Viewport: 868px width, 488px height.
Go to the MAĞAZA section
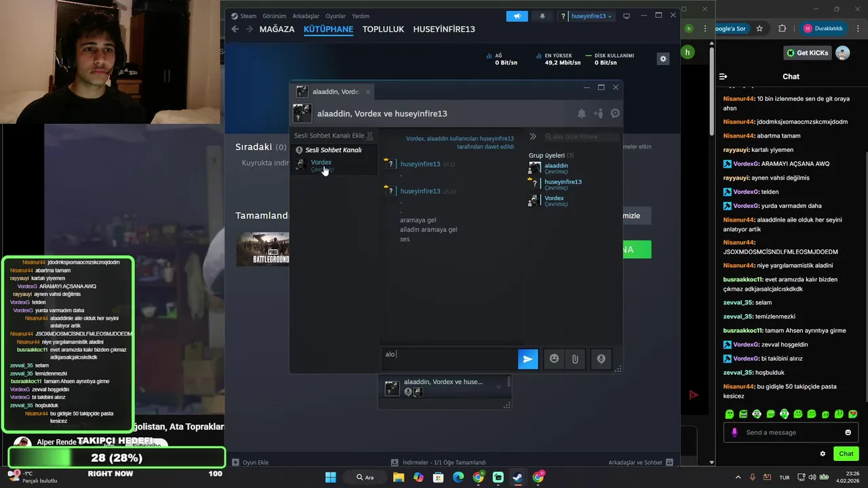pyautogui.click(x=277, y=29)
